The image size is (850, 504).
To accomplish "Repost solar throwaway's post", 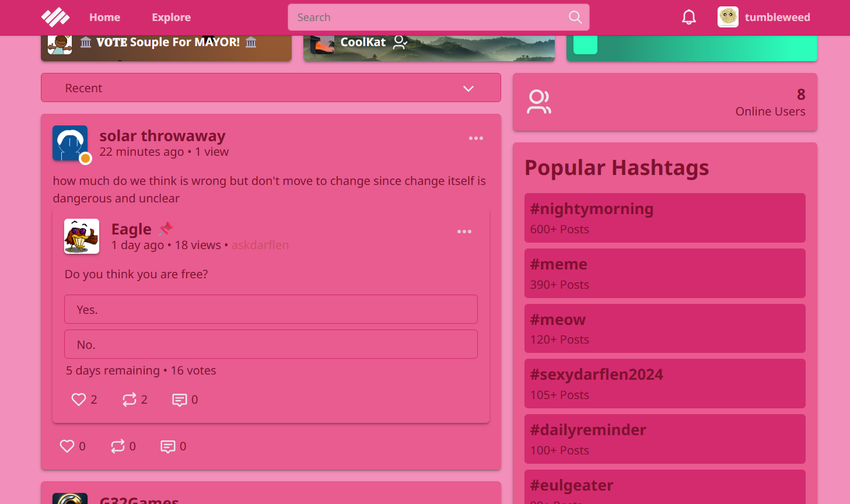I will 118,446.
